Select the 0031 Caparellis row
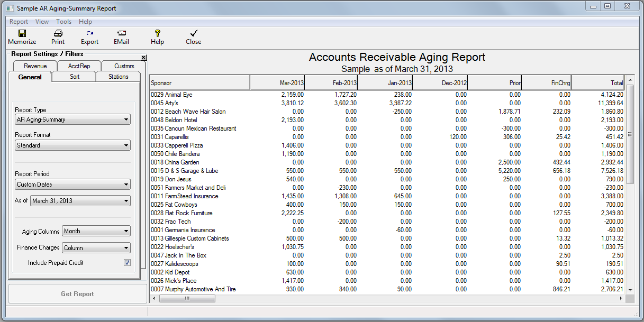The height and width of the screenshot is (322, 644). click(x=387, y=137)
